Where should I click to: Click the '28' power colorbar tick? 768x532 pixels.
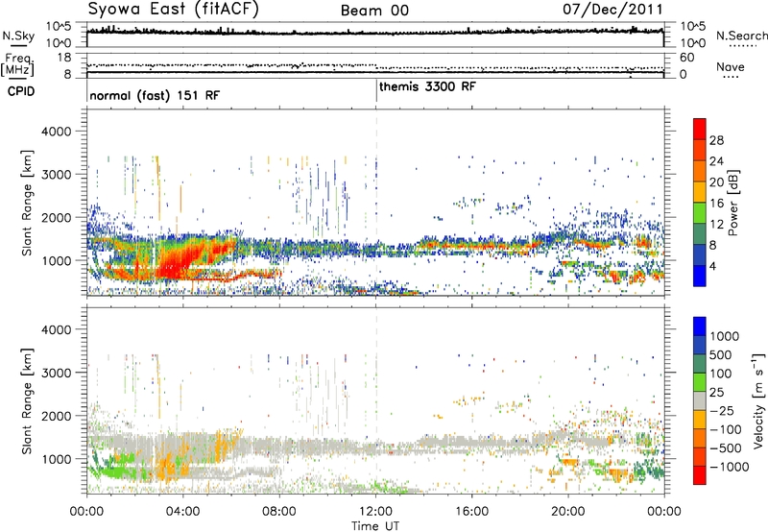coord(716,140)
